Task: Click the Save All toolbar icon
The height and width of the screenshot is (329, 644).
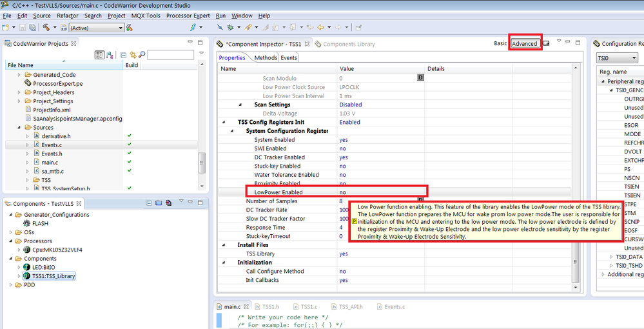Action: [32, 28]
